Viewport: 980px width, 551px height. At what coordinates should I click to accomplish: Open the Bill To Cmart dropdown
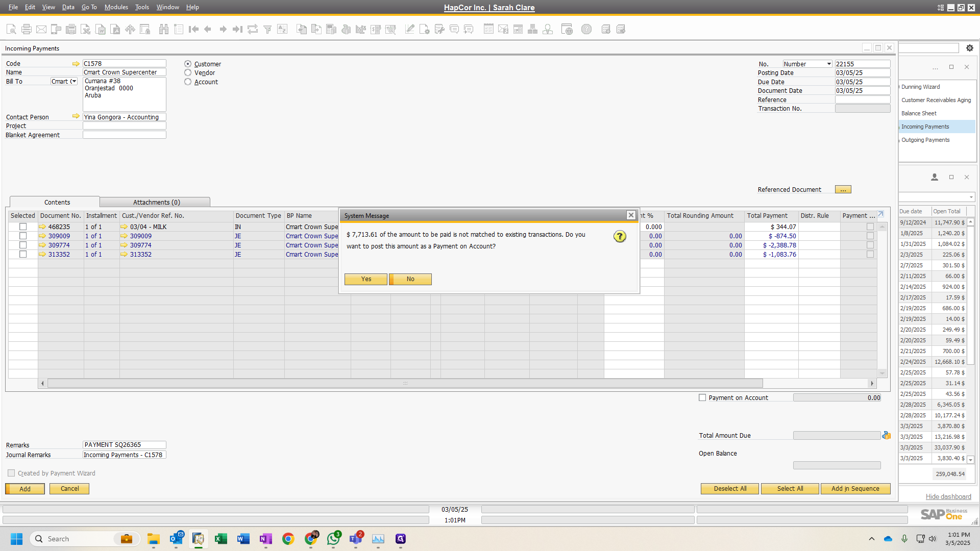(74, 81)
